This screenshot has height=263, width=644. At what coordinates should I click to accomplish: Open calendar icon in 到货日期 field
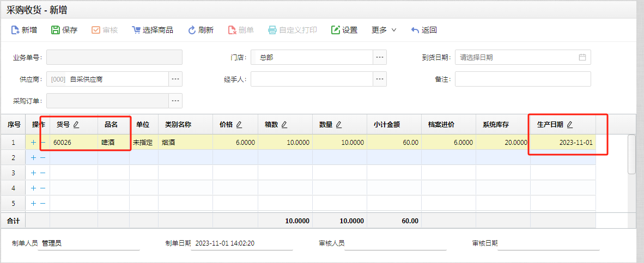pos(582,57)
